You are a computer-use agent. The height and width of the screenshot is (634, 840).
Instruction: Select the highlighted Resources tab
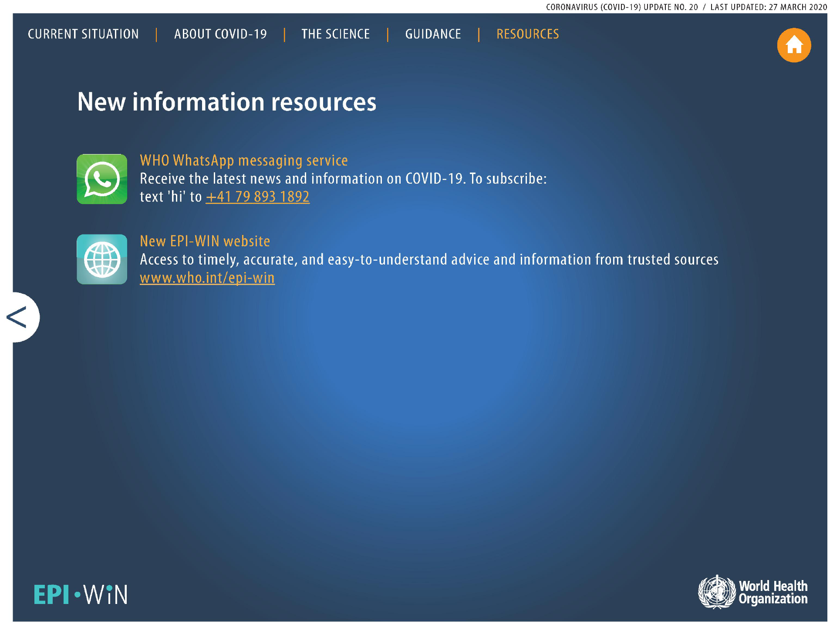pos(527,34)
